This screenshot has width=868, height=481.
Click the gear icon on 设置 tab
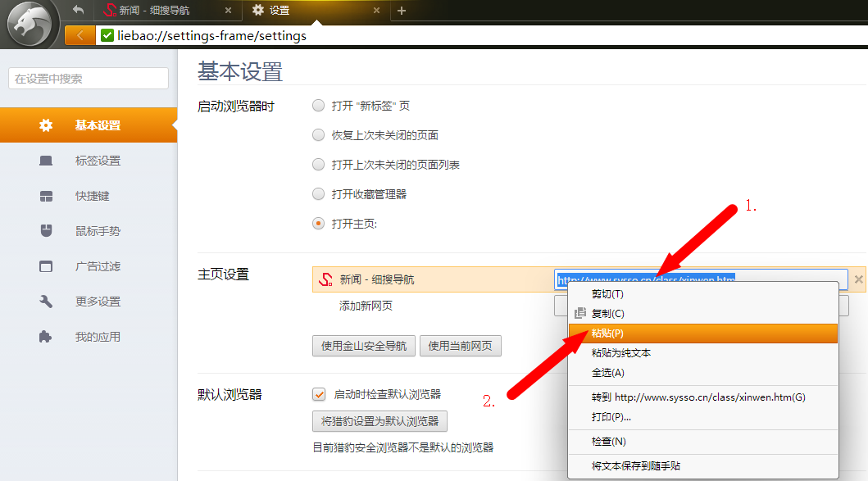(x=258, y=10)
